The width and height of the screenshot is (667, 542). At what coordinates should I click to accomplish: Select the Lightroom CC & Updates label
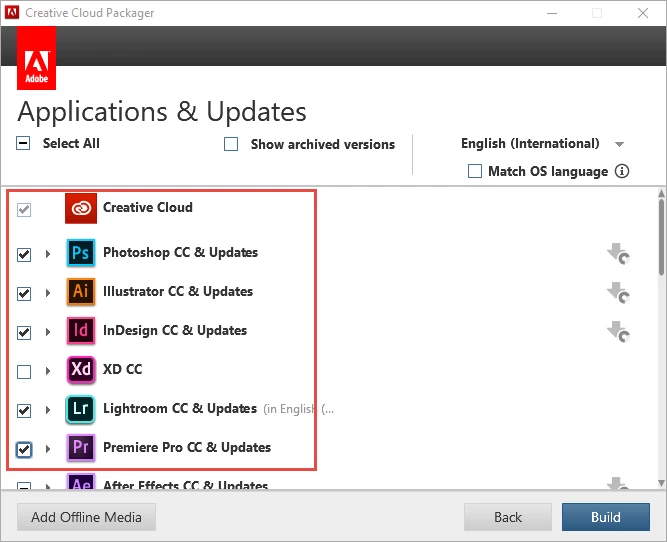tap(180, 408)
